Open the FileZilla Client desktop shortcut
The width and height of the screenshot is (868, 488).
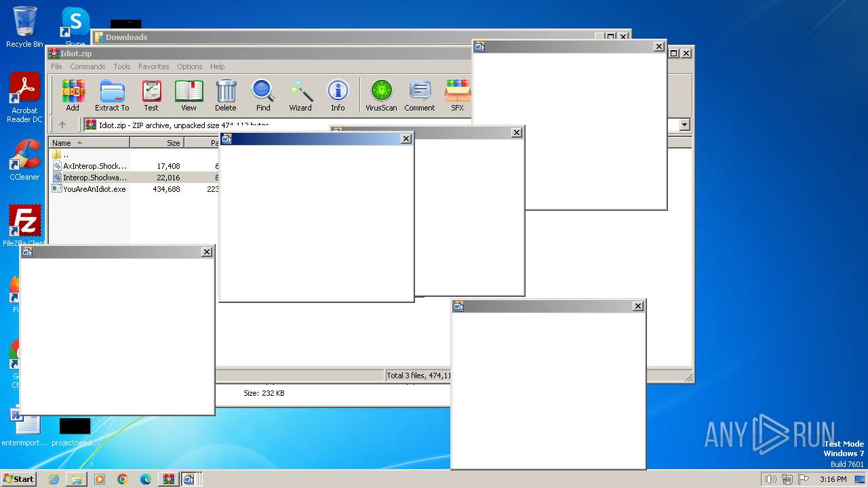[x=24, y=226]
